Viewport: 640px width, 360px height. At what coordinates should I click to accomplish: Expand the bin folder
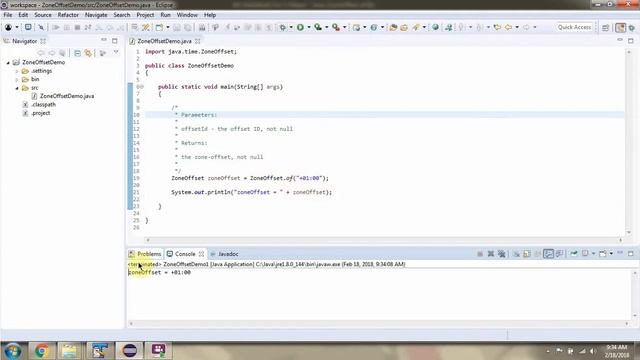click(x=17, y=80)
